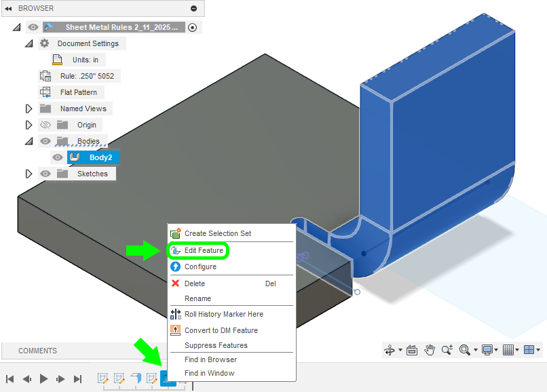This screenshot has width=547, height=392.
Task: Select Roll History Marker Here
Action: coord(223,314)
